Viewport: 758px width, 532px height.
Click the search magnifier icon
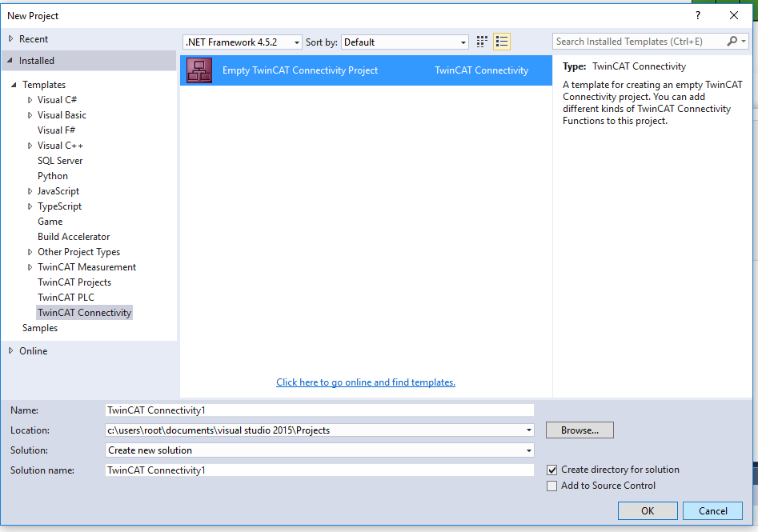pos(732,42)
